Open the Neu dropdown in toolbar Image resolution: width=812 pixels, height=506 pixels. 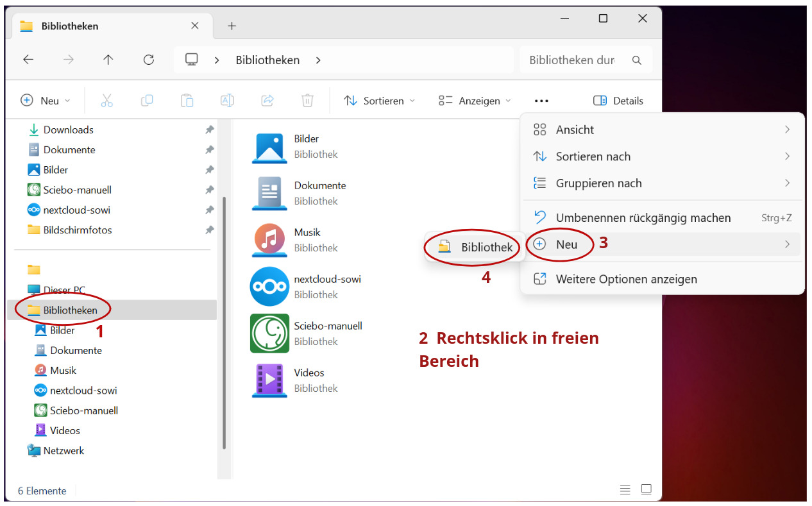coord(45,101)
